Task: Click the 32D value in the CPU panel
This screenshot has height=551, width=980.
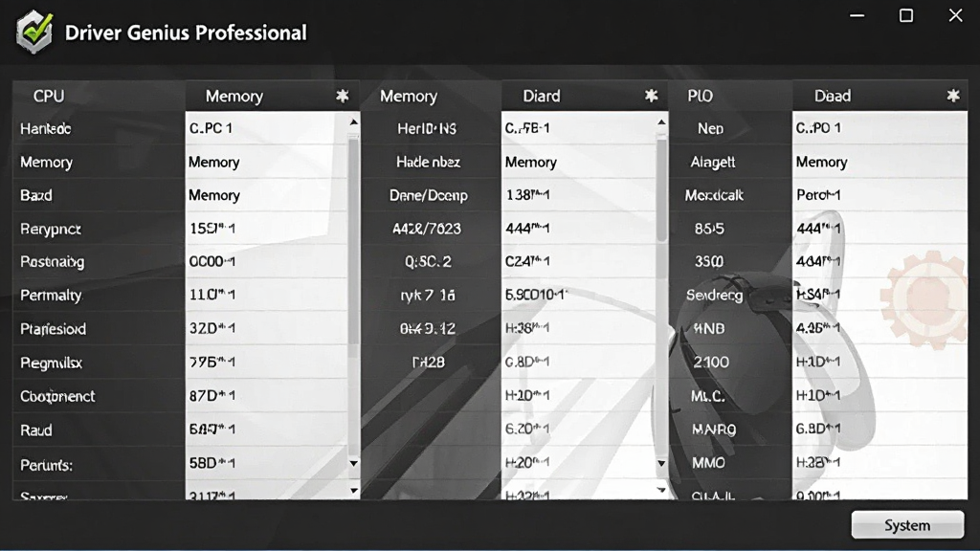Action: click(212, 328)
